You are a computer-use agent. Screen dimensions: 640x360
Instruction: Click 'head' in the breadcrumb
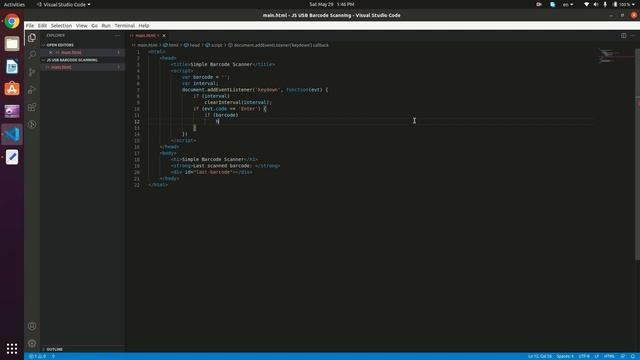(192, 45)
